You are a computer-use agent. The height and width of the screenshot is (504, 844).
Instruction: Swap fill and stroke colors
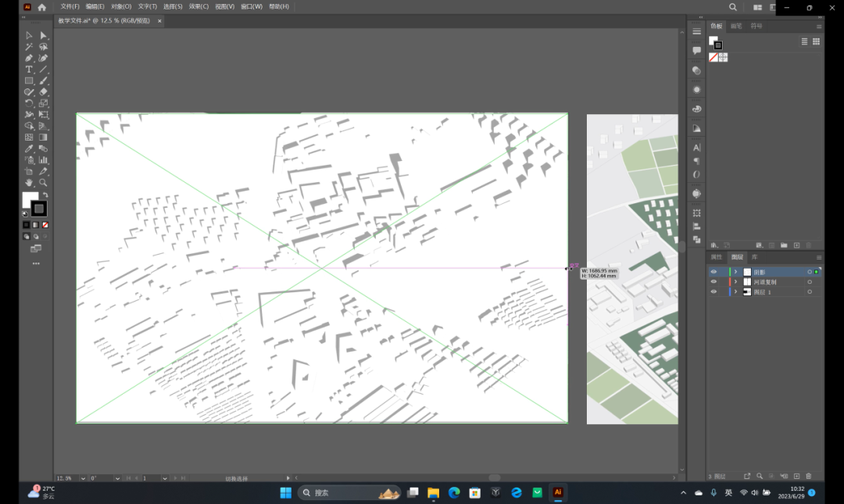[x=45, y=195]
